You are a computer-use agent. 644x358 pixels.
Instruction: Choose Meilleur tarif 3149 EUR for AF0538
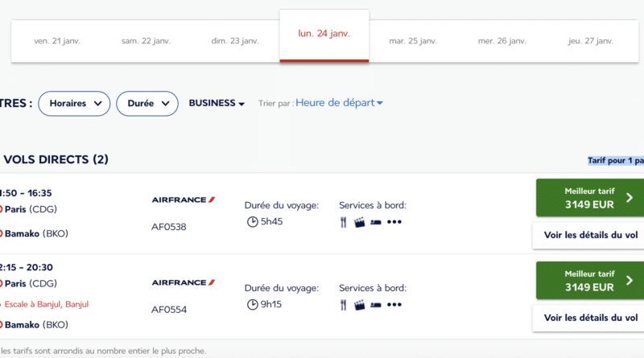[590, 198]
